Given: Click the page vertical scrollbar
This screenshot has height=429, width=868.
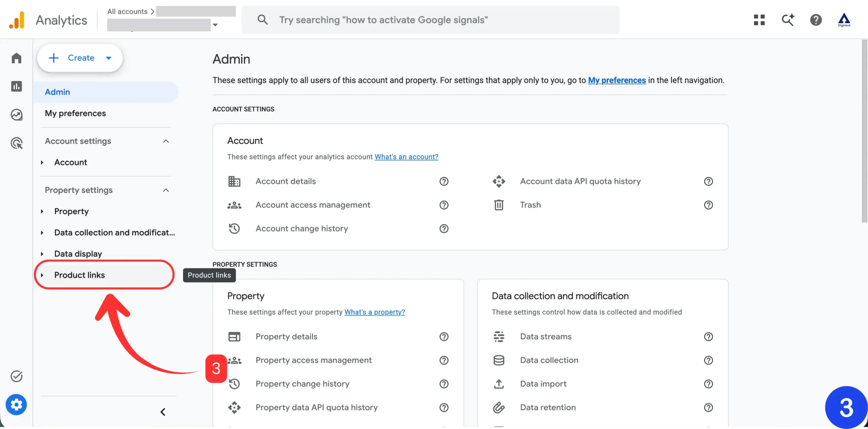Looking at the screenshot, I should point(865,131).
